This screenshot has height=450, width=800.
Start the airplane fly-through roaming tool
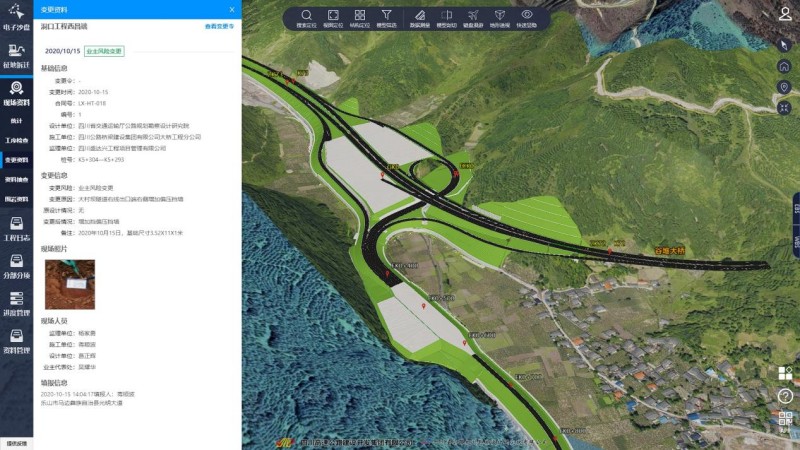(x=473, y=16)
